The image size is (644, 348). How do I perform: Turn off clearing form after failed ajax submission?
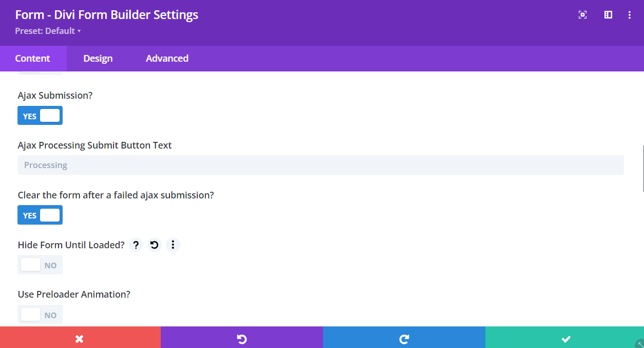(x=40, y=215)
